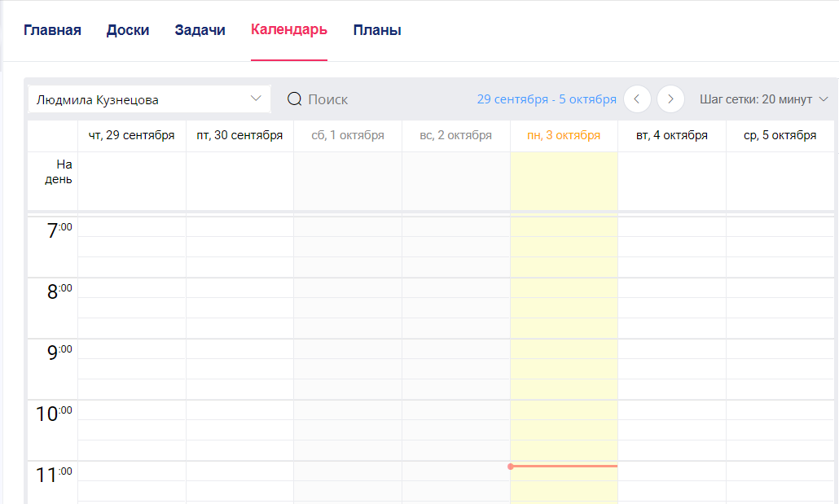Click the 10:00 time label

pos(54,413)
